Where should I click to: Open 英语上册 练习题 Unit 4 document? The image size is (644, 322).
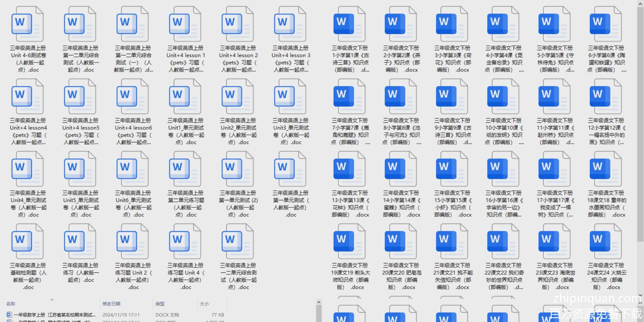[185, 241]
